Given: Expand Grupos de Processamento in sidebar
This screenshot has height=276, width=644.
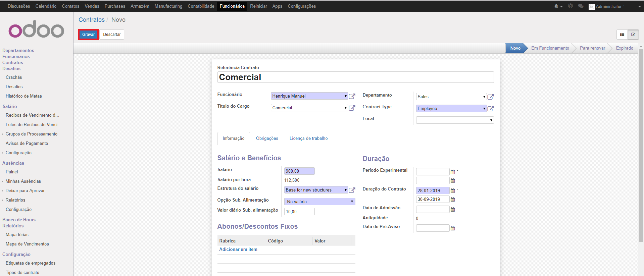Looking at the screenshot, I should pyautogui.click(x=31, y=134).
